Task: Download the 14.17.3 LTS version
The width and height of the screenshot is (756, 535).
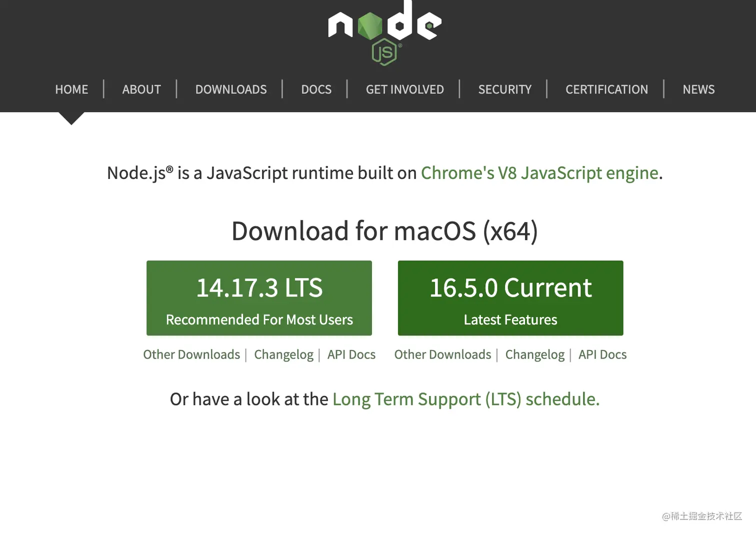Action: pyautogui.click(x=259, y=298)
